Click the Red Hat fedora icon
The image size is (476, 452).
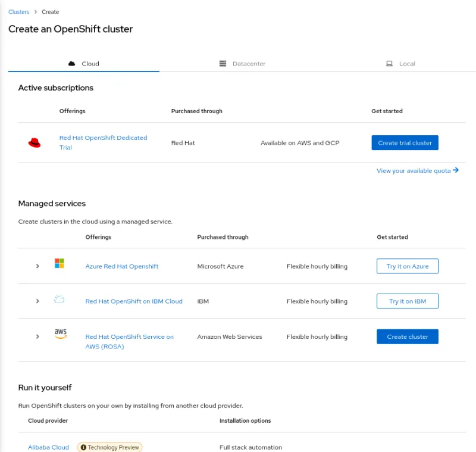35,143
